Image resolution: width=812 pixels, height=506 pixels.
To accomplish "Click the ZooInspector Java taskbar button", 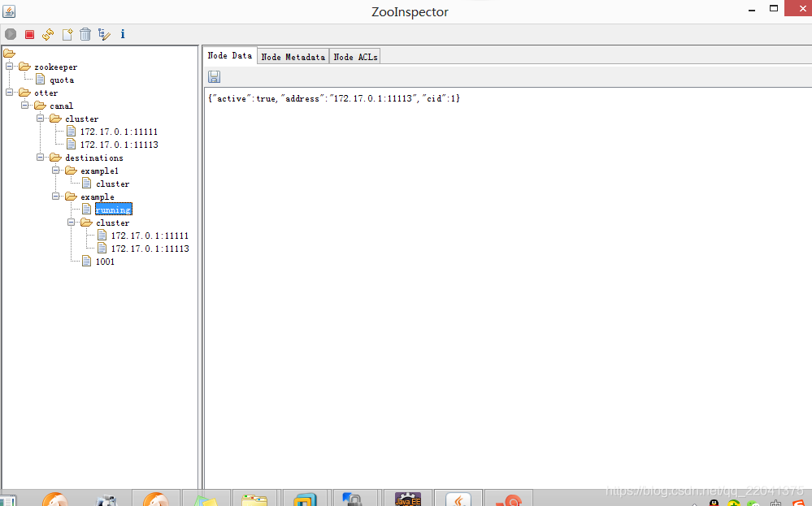I will (458, 499).
